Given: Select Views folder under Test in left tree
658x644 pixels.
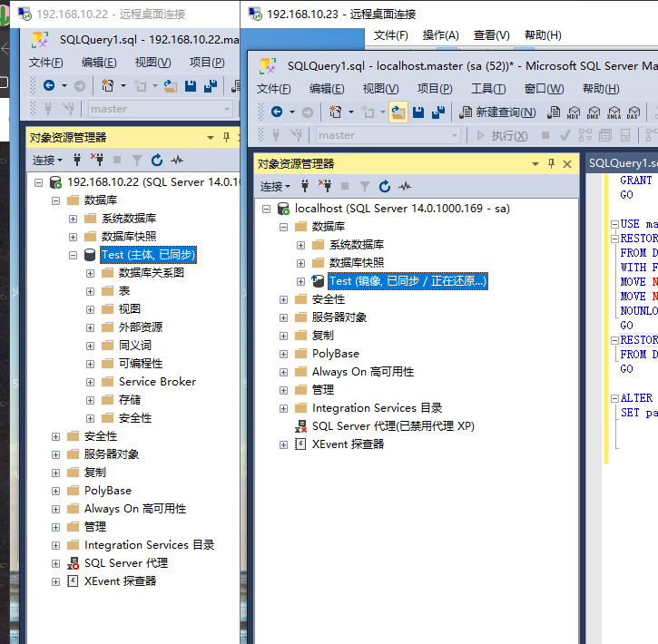Looking at the screenshot, I should point(130,309).
